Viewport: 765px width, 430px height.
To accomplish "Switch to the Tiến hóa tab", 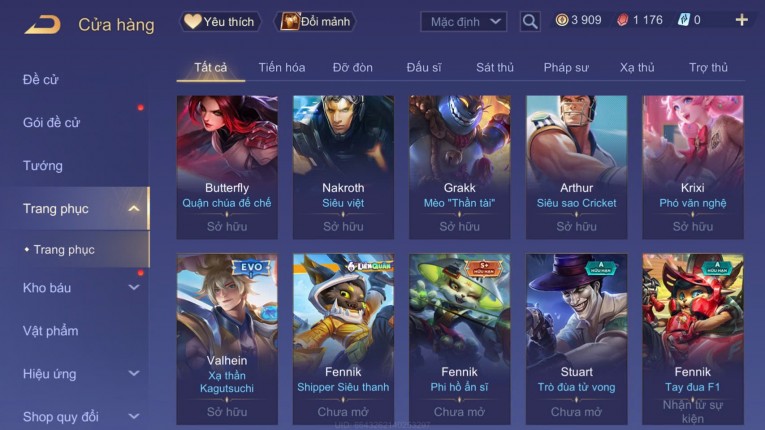I will (x=282, y=67).
